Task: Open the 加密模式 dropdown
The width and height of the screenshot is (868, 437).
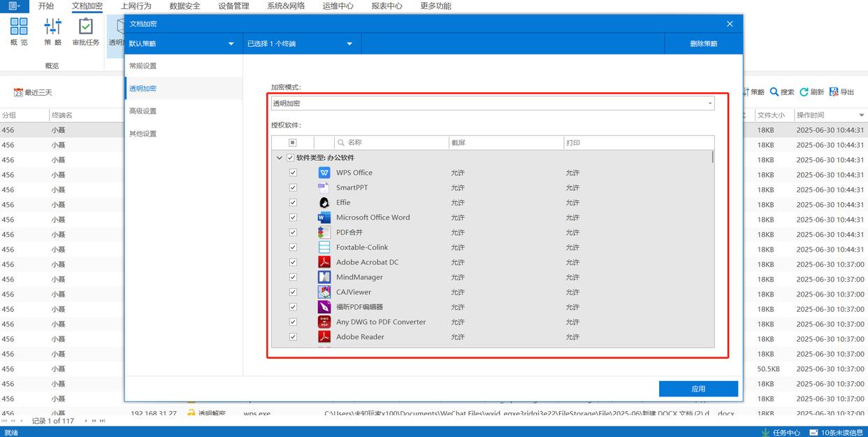Action: pos(710,103)
